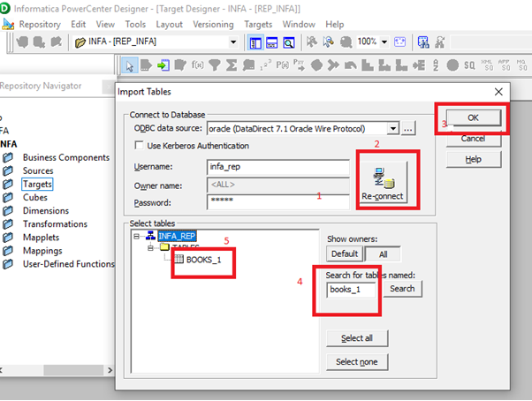Image resolution: width=532 pixels, height=401 pixels.
Task: Open the INFA - [REP_INFA] folder dropdown
Action: coord(233,42)
